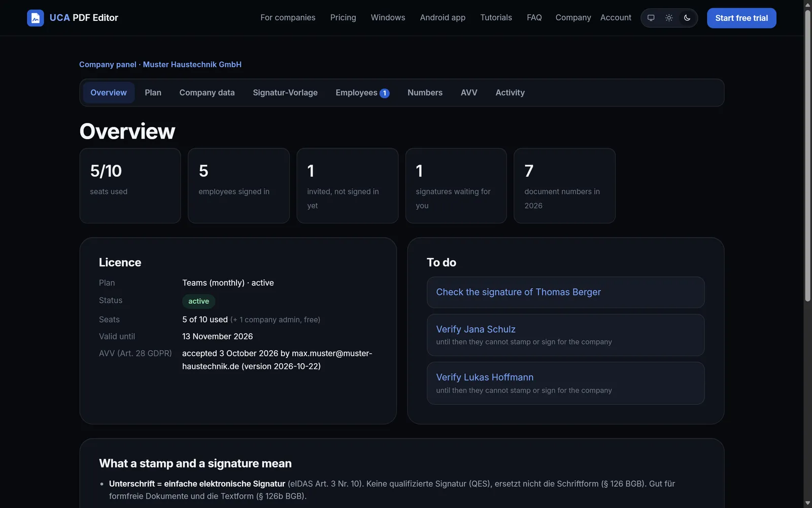
Task: Open Verify Lukas Hoffmann to-do item
Action: 565,384
